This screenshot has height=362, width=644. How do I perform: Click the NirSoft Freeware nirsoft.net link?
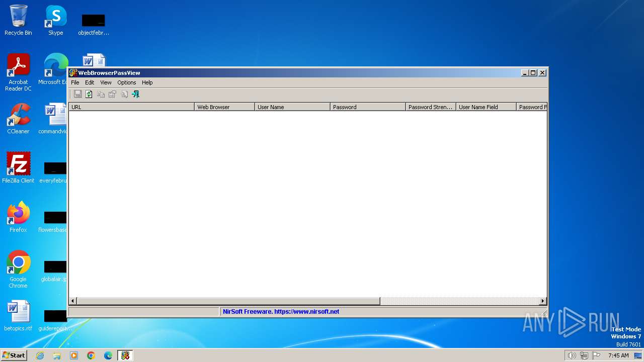tap(281, 312)
